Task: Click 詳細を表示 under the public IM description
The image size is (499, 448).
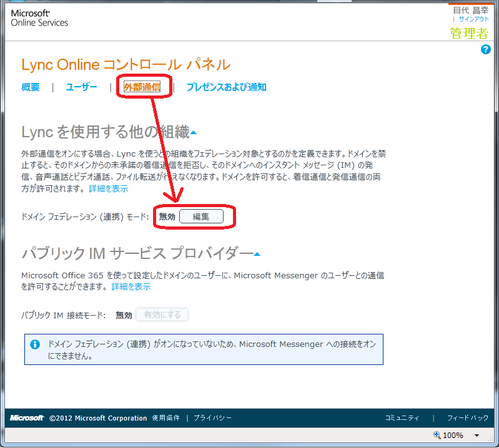Action: coord(131,287)
